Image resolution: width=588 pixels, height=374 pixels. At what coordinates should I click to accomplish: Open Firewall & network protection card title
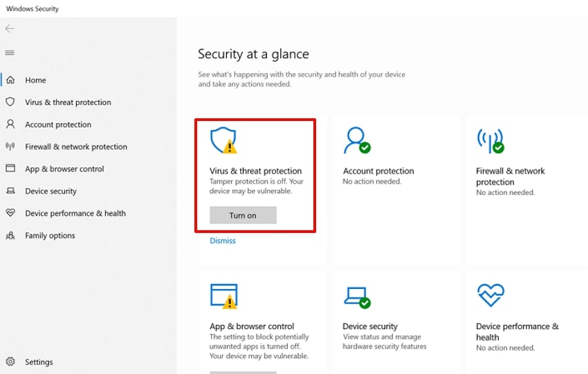tap(511, 176)
